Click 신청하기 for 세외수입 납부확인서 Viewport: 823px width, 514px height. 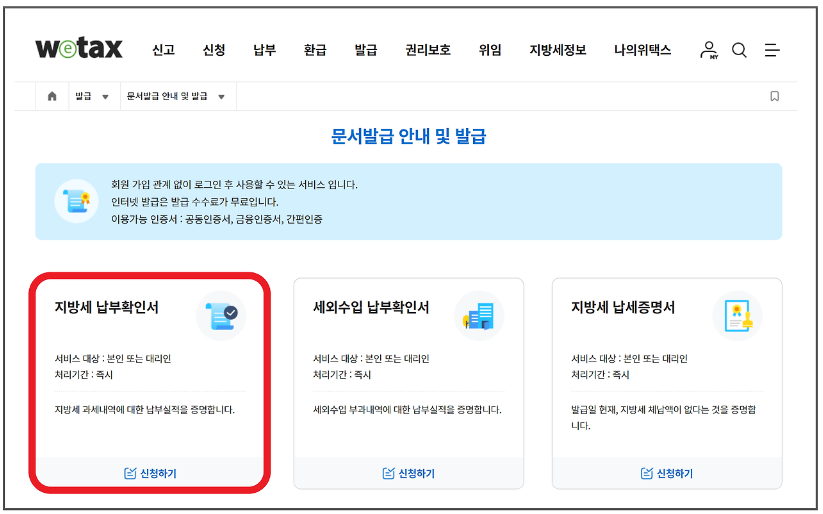(x=408, y=474)
